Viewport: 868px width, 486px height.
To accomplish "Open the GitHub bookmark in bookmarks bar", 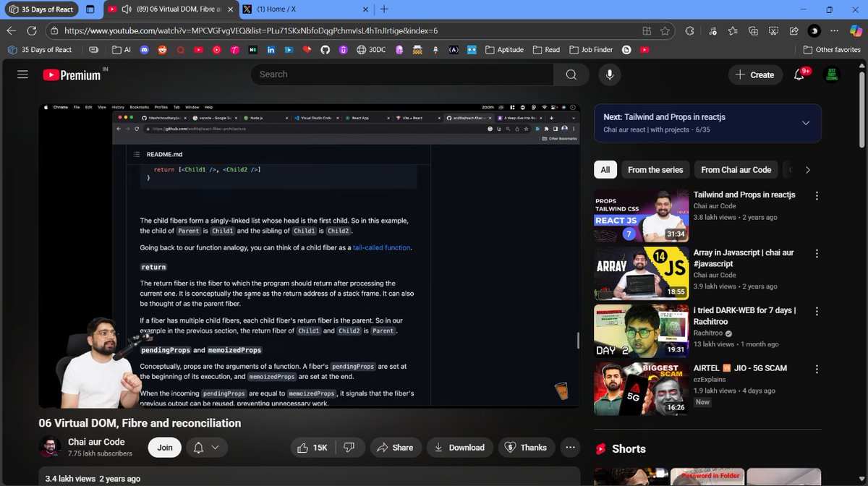I will 325,50.
